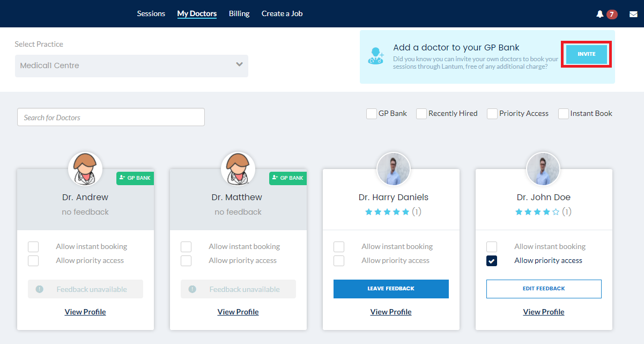Screen dimensions: 644x344
Task: Click the name Dr. Andrew
Action: [85, 197]
